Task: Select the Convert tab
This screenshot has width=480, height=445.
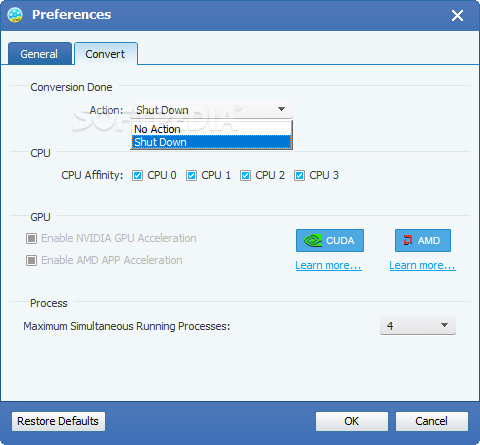Action: point(105,54)
